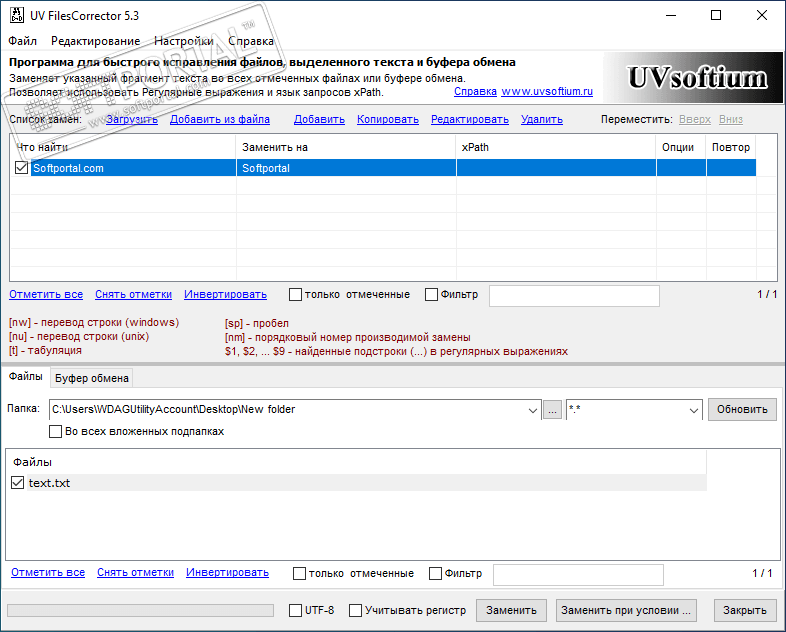Enable Во всех вложенных подпапках checkbox
Viewport: 786px width, 632px height.
[x=56, y=432]
